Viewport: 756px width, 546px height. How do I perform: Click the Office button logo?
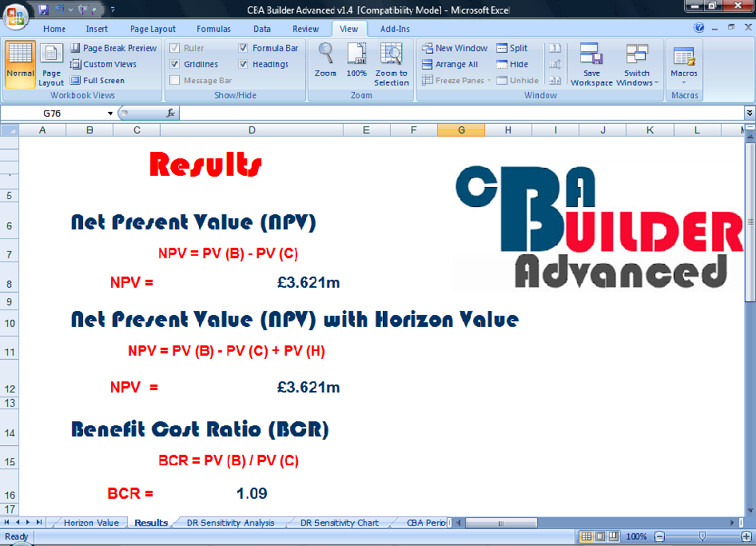16,16
